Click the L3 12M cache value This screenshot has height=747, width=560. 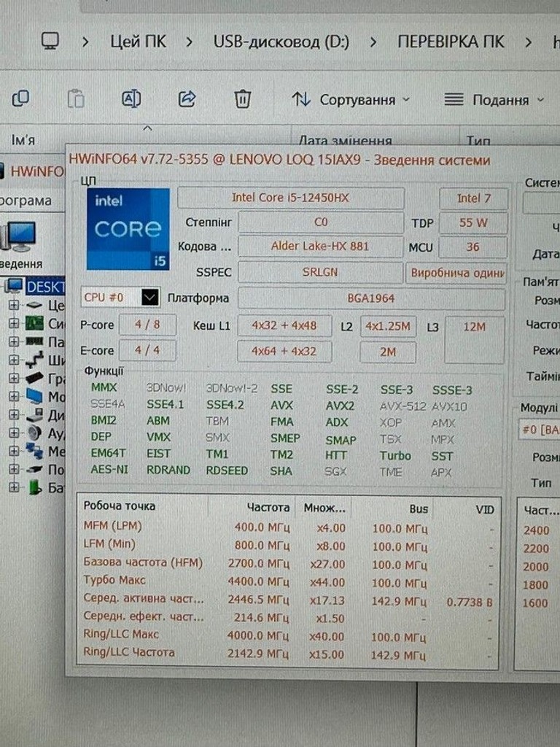[474, 338]
